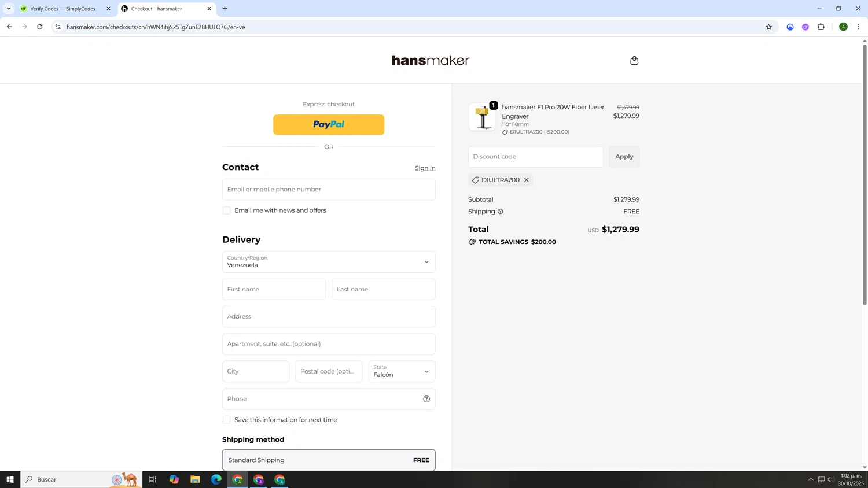Viewport: 868px width, 488px height.
Task: Expand the Country/Region Venezuela dropdown
Action: coord(329,262)
